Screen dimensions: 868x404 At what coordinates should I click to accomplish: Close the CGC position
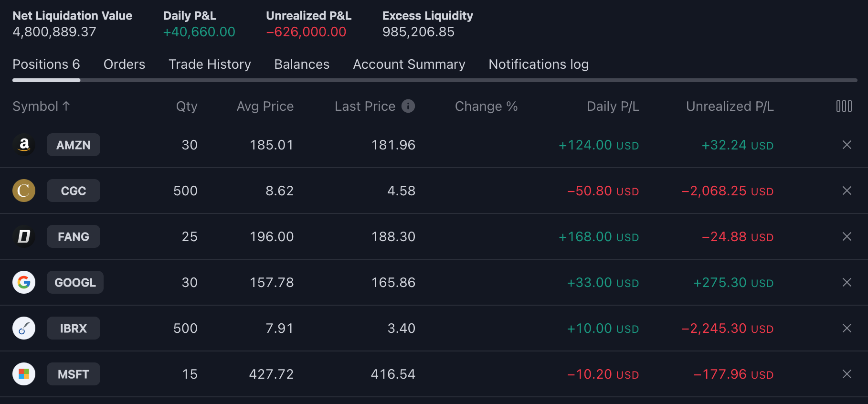[x=847, y=191]
